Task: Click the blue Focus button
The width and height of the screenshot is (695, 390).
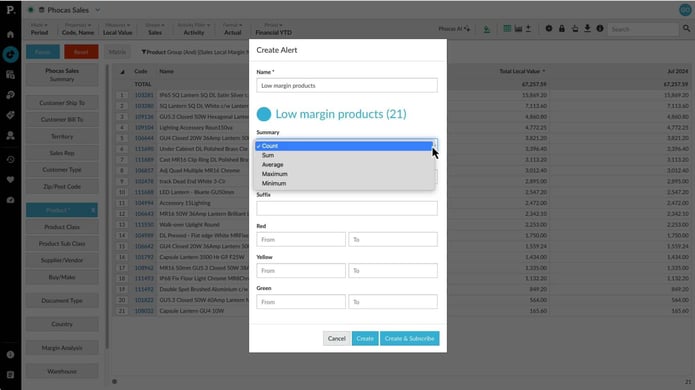Action: 43,52
